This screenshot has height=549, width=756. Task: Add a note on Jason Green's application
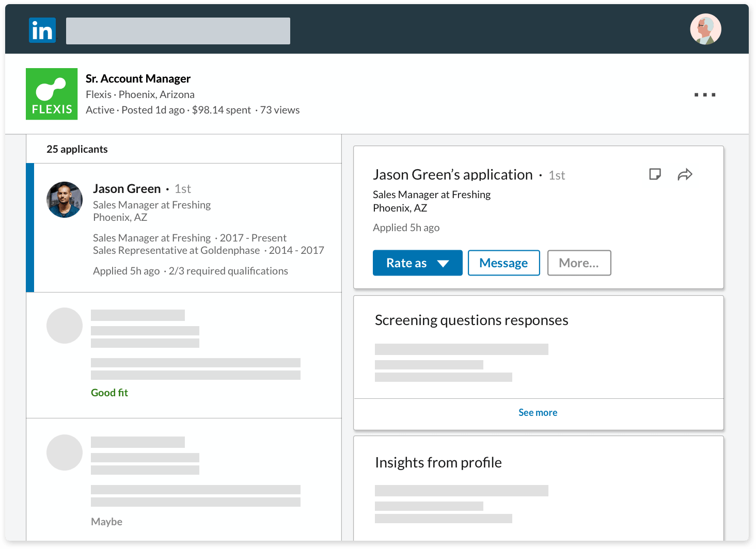[x=655, y=174]
